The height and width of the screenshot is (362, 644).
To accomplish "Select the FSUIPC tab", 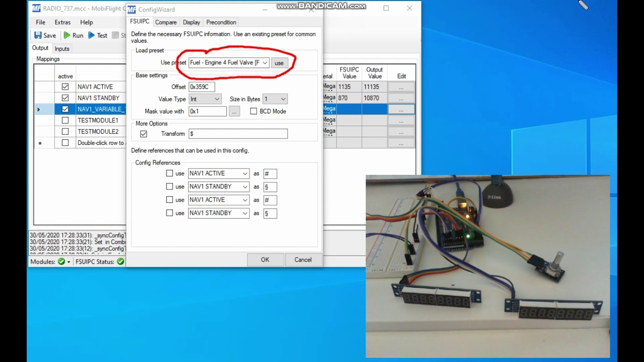I will [x=140, y=22].
